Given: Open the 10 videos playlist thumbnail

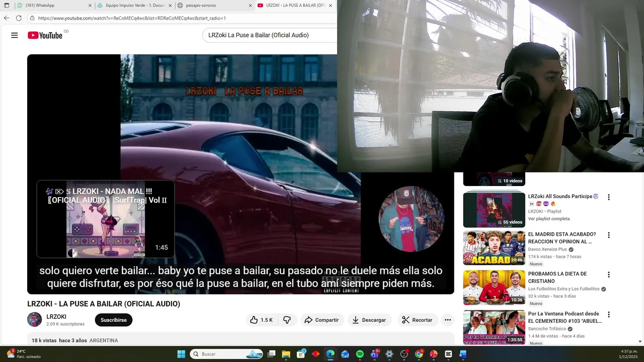Looking at the screenshot, I should pos(494,179).
